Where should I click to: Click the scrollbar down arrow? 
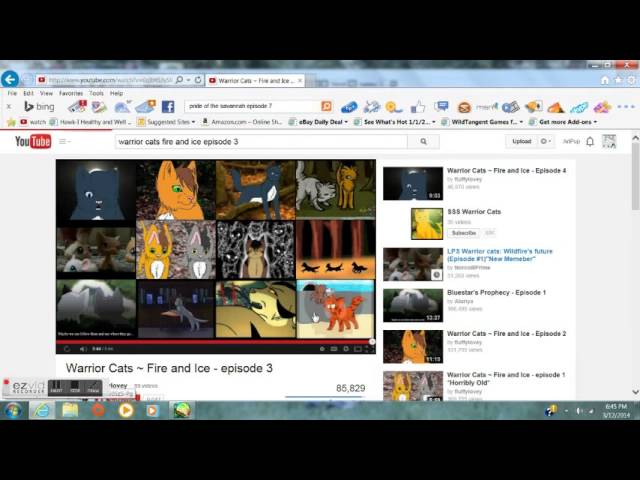click(x=635, y=392)
